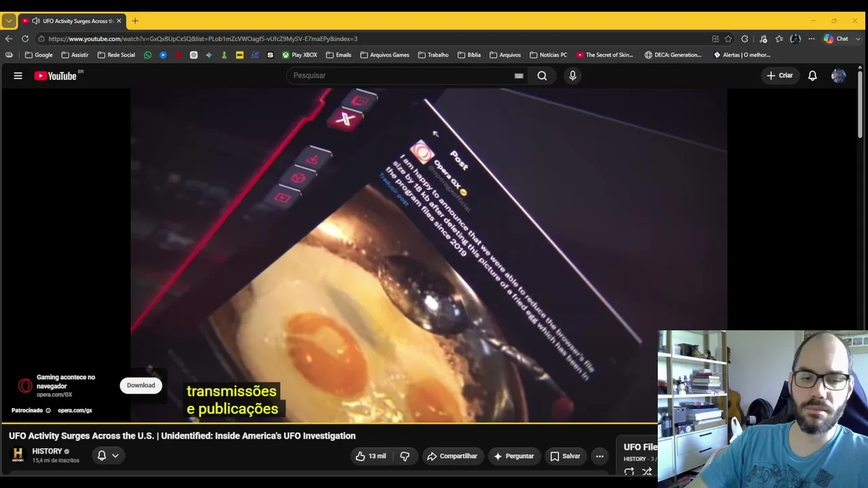Viewport: 868px width, 488px height.
Task: Open the YouTube guide hamburger menu
Action: point(18,76)
